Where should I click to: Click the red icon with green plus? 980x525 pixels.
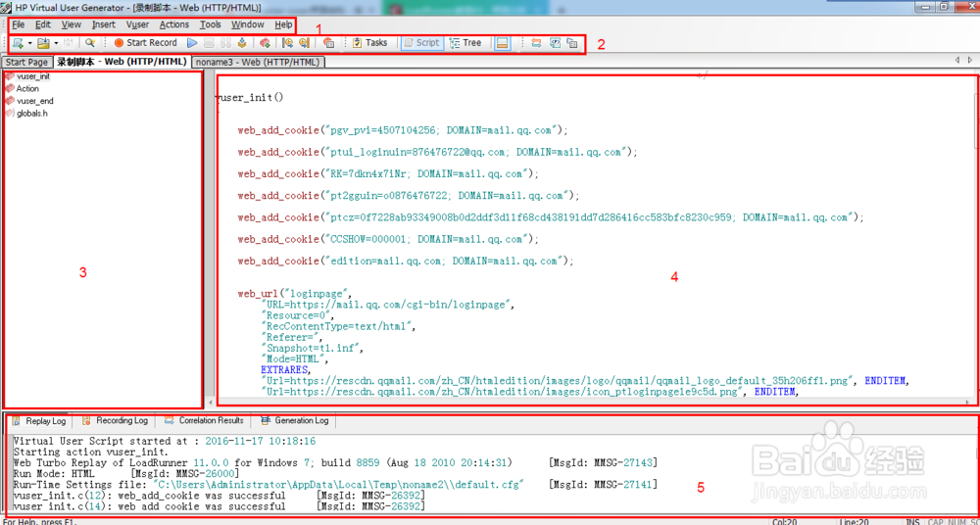tap(265, 43)
